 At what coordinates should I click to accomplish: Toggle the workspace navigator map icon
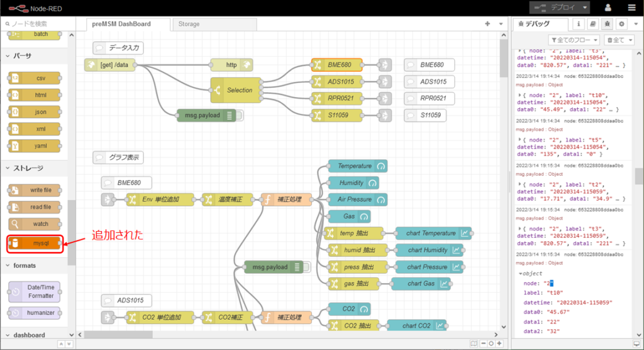pyautogui.click(x=474, y=344)
